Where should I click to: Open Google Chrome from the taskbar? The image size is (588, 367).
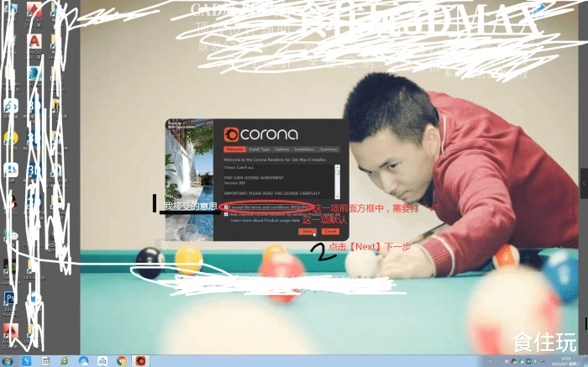coord(122,361)
